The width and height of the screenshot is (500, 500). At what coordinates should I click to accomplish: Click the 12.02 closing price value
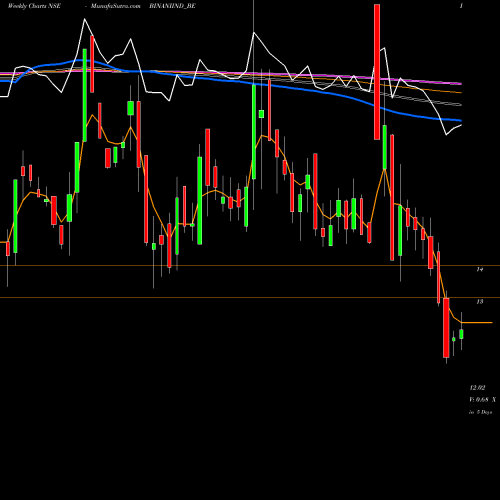(477, 388)
